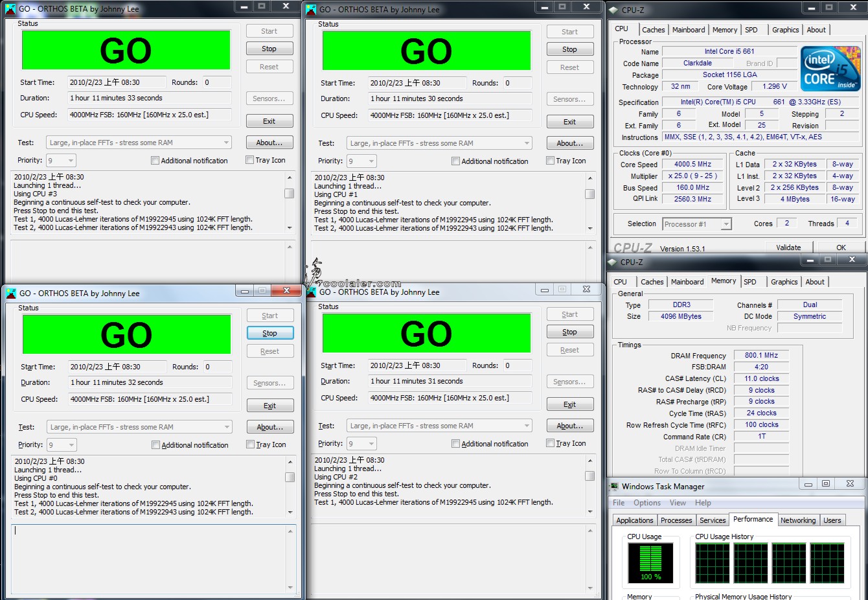This screenshot has width=868, height=600.
Task: Click ORTHOS title bar icon in CPU #2 window
Action: pyautogui.click(x=311, y=292)
